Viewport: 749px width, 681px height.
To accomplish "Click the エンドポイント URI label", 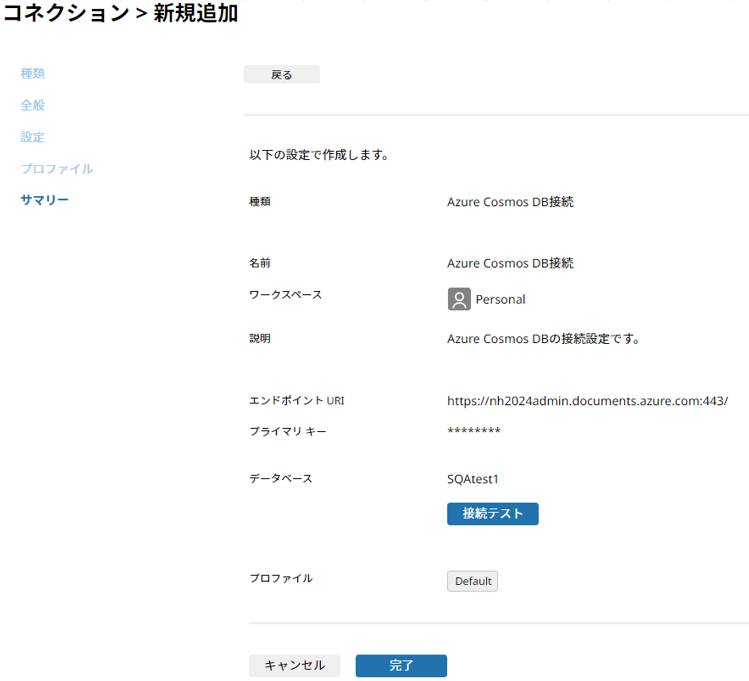I will (297, 400).
